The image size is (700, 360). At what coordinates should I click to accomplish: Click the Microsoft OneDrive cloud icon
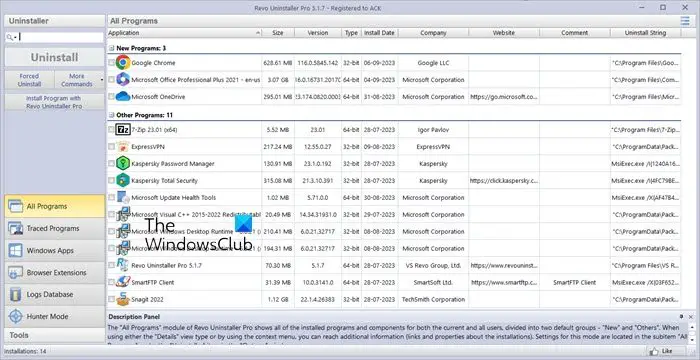123,96
